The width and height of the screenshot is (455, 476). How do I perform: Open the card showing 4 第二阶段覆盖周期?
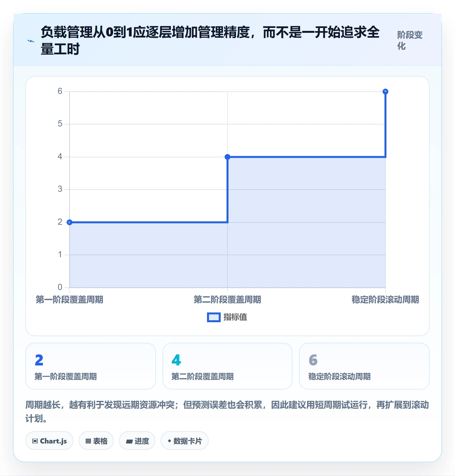[227, 366]
